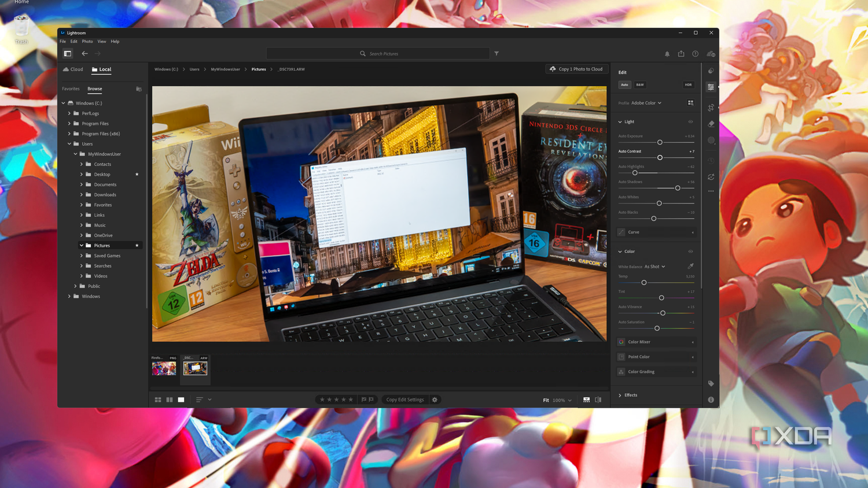The width and height of the screenshot is (868, 488).
Task: Click the eyedropper for White Balance
Action: pos(690,267)
